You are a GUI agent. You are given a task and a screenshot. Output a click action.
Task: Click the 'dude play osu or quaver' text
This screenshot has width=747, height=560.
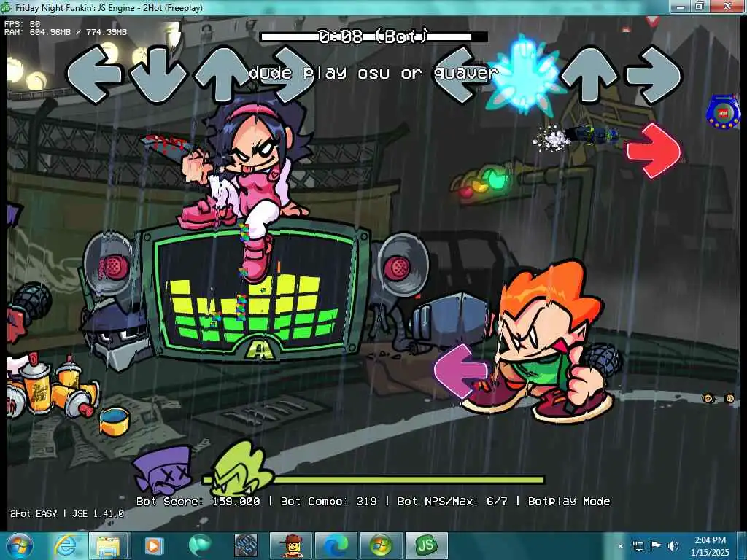(373, 73)
